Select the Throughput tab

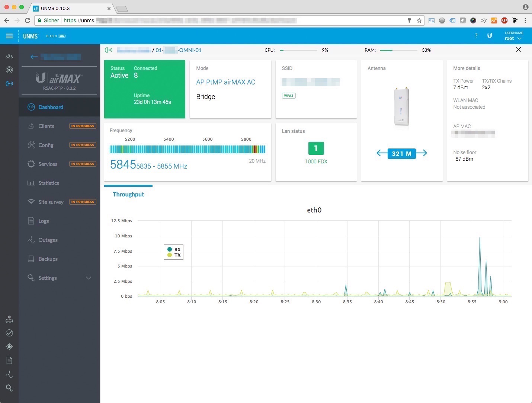pos(128,194)
